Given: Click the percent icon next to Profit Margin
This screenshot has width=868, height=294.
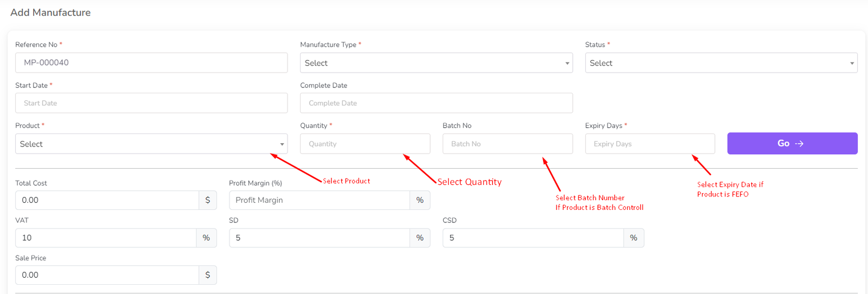Looking at the screenshot, I should pyautogui.click(x=420, y=200).
